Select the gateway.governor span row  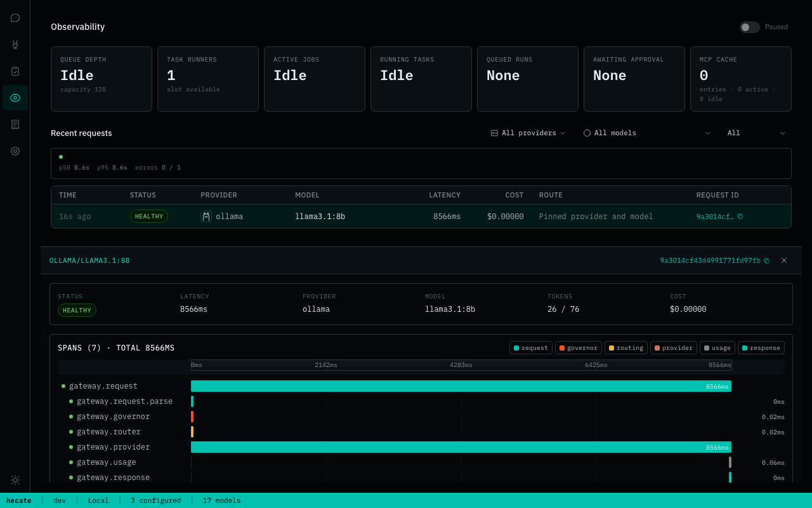click(x=421, y=417)
